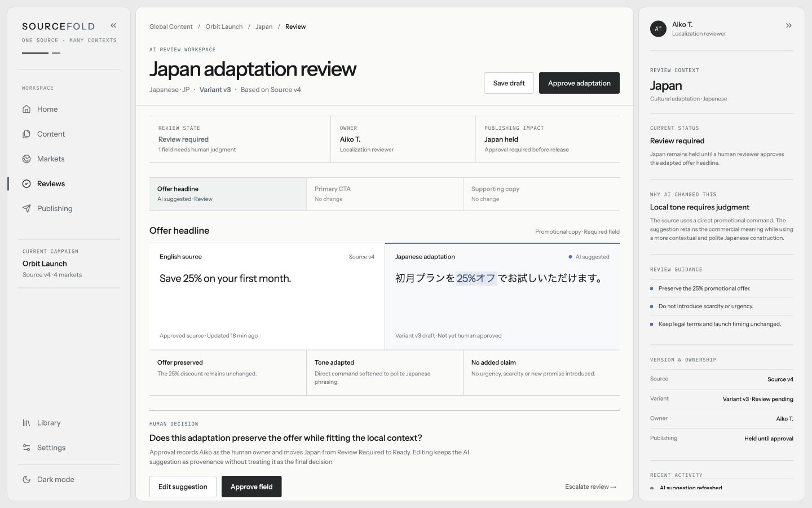Click the Home icon in sidebar
Viewport: 812px width, 508px height.
coord(27,109)
